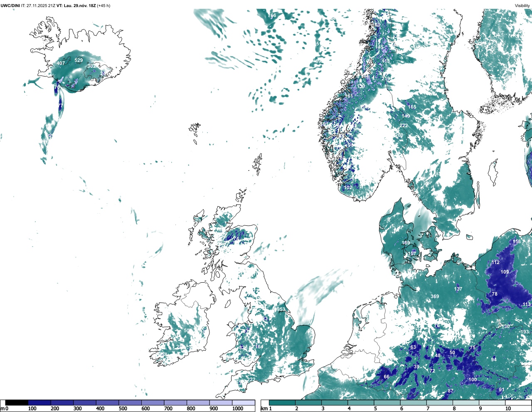The image size is (532, 412).
Task: Click the '137' value over northern Germany
Action: (458, 289)
